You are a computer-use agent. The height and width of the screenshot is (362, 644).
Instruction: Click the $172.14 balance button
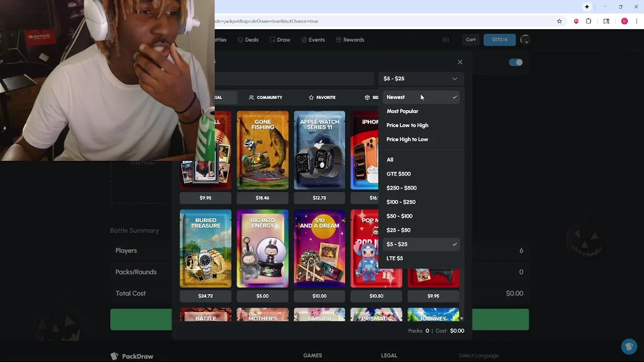500,40
